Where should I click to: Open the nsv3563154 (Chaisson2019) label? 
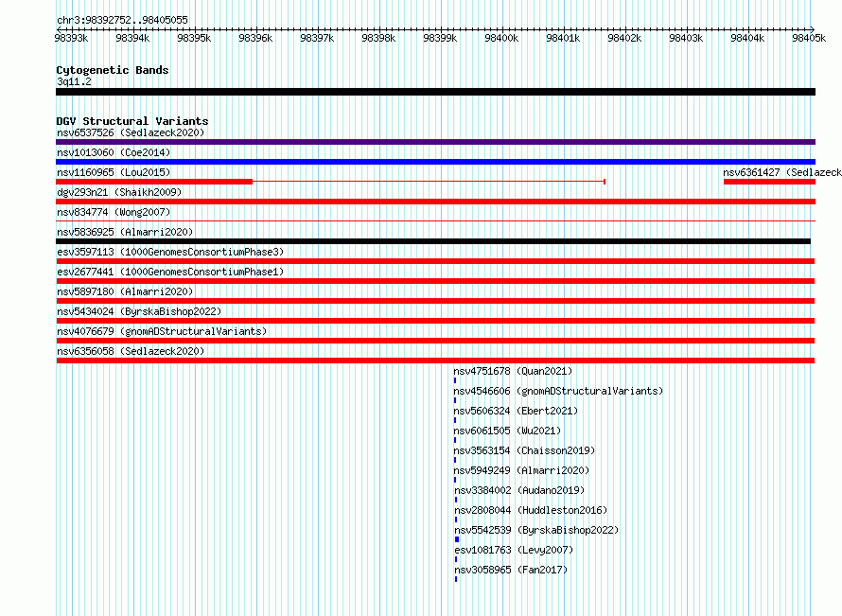(524, 450)
